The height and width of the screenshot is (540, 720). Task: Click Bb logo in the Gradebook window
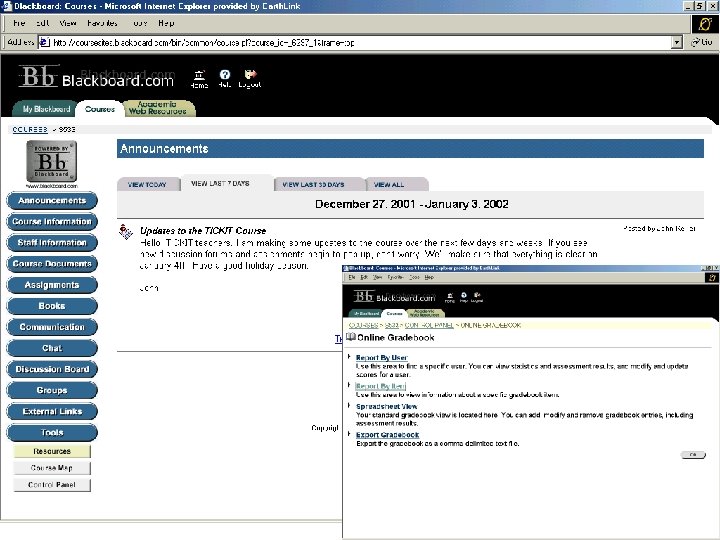(x=364, y=297)
